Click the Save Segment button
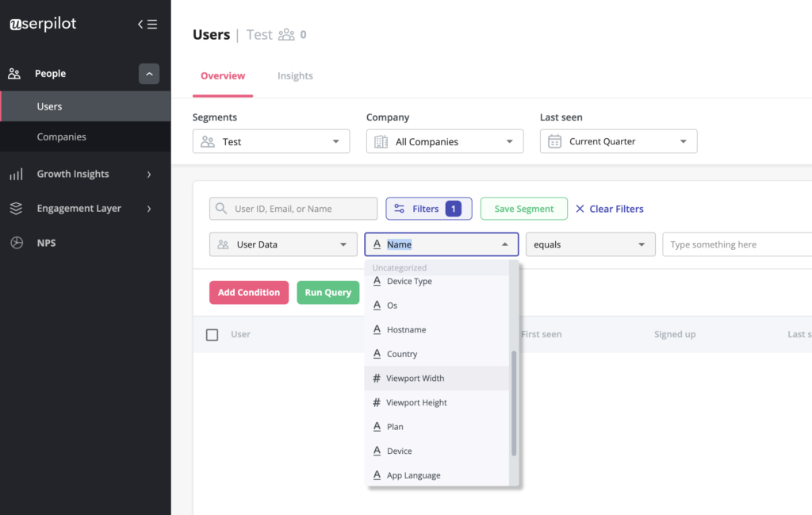Image resolution: width=812 pixels, height=515 pixels. click(523, 208)
